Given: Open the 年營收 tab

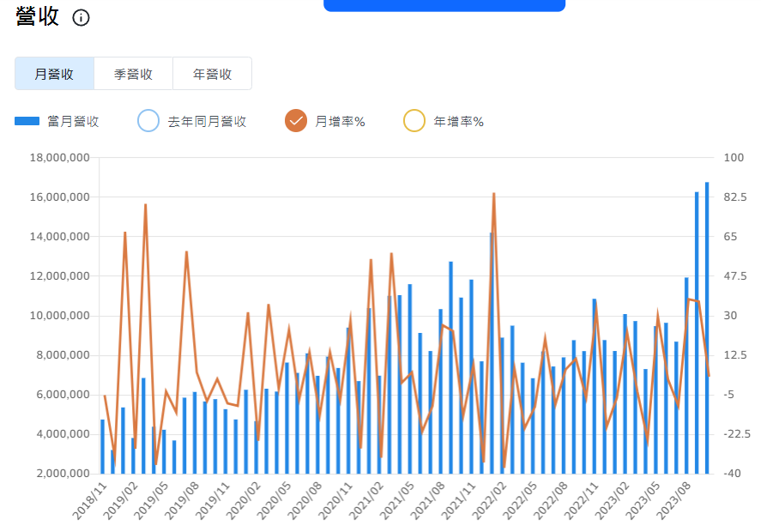Looking at the screenshot, I should pyautogui.click(x=212, y=74).
